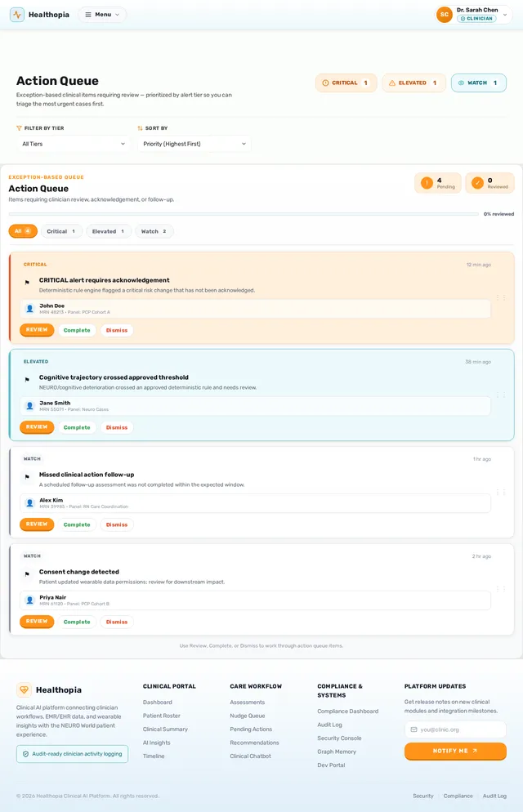Open the Dashboard footer link
The width and height of the screenshot is (523, 812).
(158, 703)
